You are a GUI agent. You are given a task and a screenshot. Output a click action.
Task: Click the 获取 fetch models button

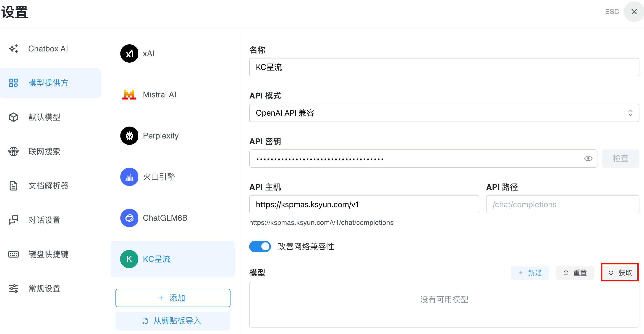coord(620,273)
